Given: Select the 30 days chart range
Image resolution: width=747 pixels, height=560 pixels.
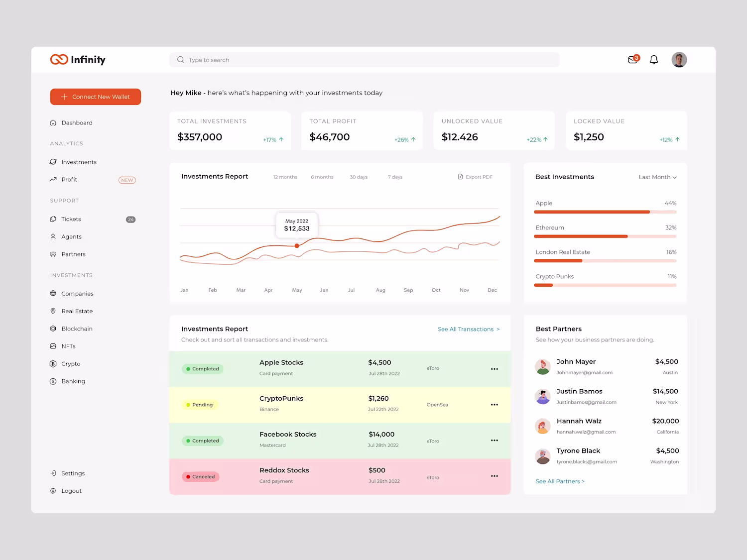Looking at the screenshot, I should pyautogui.click(x=359, y=177).
